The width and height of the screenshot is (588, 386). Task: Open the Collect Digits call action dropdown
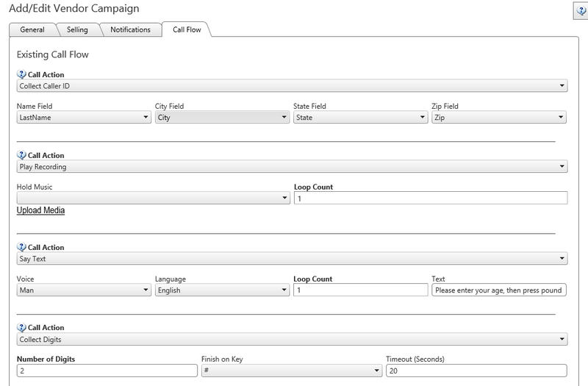292,340
